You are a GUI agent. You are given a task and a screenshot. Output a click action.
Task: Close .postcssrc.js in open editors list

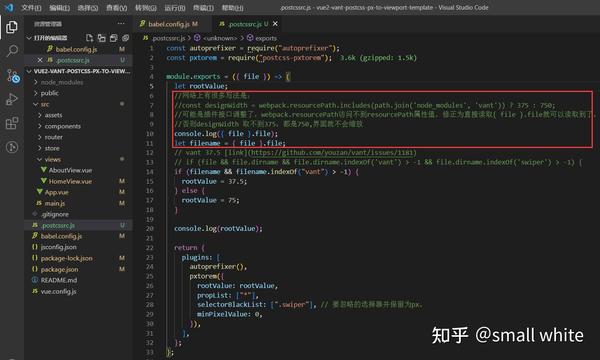[40, 60]
